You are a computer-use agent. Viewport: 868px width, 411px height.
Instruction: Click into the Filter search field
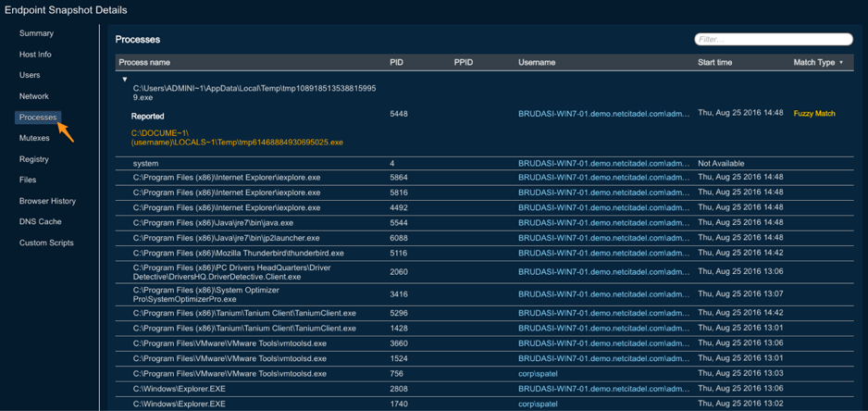[774, 39]
